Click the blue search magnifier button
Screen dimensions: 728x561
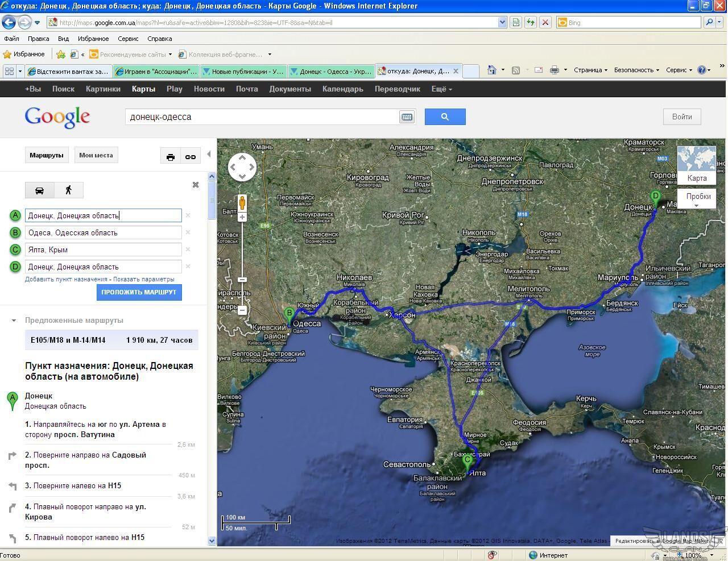[445, 117]
